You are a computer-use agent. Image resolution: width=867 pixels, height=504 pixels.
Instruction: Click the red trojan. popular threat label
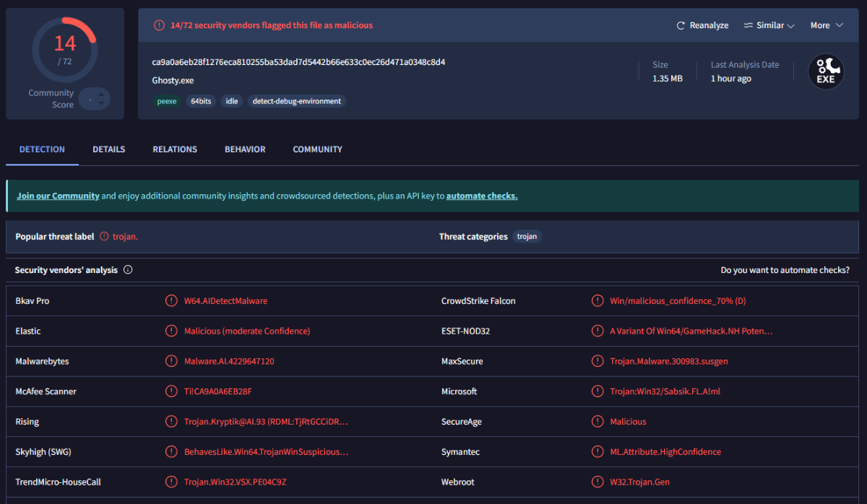click(x=125, y=236)
